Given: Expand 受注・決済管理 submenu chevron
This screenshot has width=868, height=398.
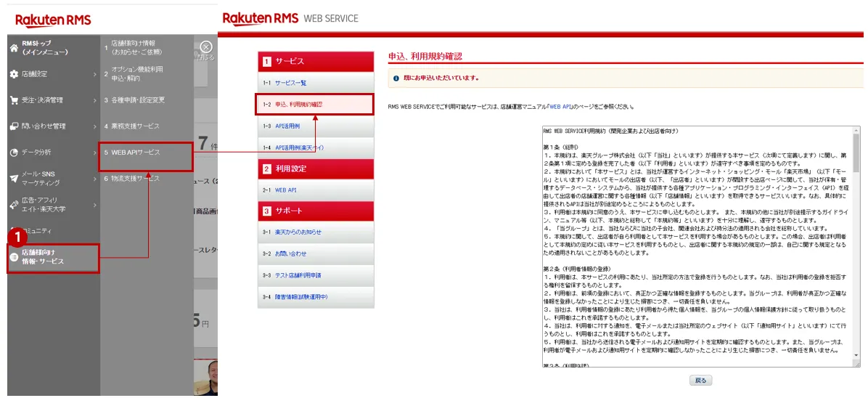Looking at the screenshot, I should 94,100.
